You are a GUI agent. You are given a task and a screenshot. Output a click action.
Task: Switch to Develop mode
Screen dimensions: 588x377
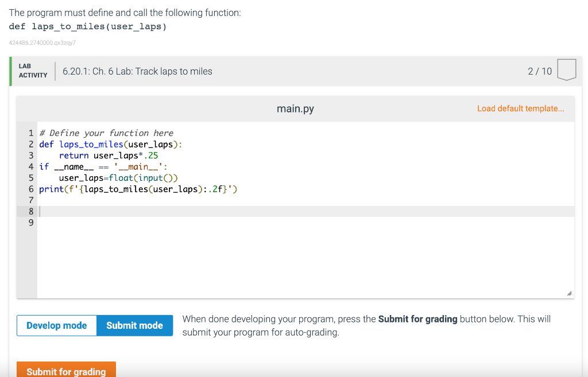(57, 325)
